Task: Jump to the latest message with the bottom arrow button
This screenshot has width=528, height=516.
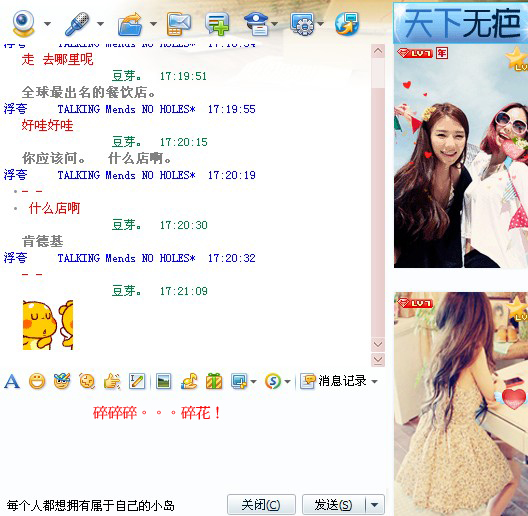Action: [378, 360]
